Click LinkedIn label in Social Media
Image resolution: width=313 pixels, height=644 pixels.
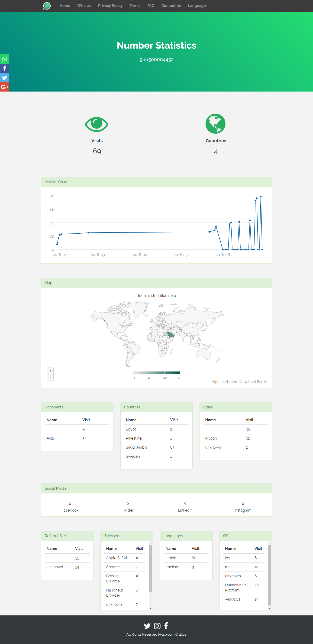tap(185, 510)
